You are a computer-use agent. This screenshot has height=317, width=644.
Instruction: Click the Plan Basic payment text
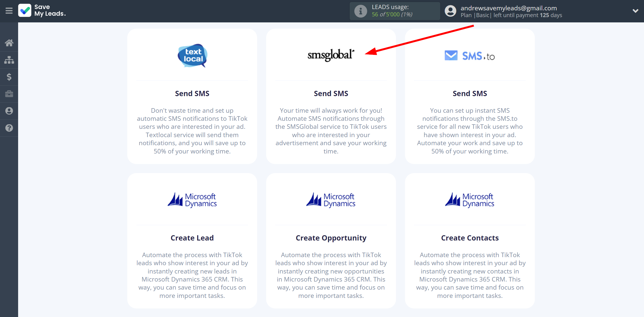(x=511, y=15)
